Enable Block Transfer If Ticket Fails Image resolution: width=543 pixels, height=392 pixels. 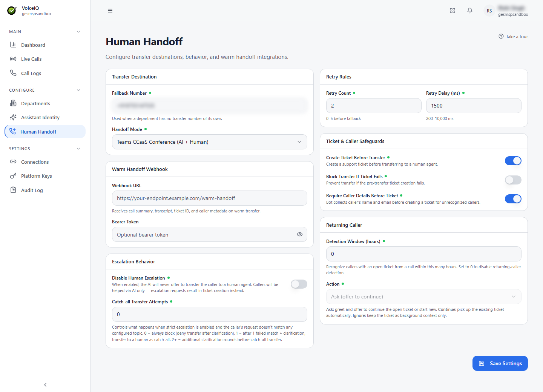point(513,180)
